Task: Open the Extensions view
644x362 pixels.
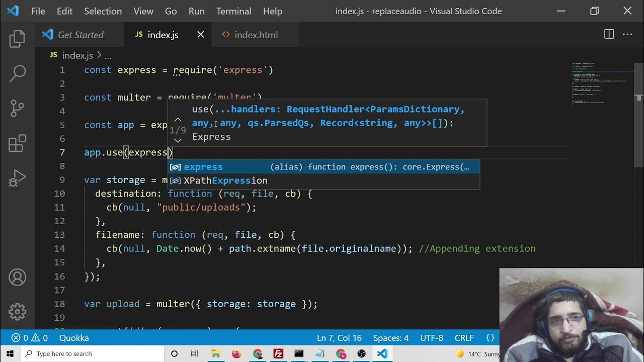Action: tap(17, 143)
